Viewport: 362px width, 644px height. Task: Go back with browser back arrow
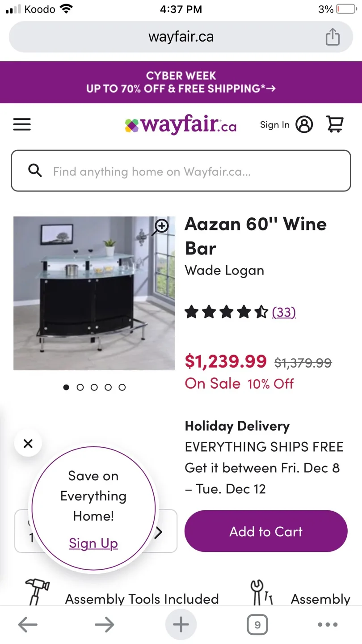pos(28,625)
